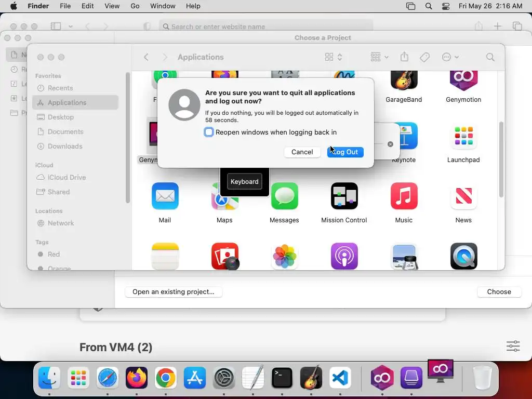Viewport: 532px width, 399px height.
Task: Open Shared in Finder sidebar
Action: point(75,192)
